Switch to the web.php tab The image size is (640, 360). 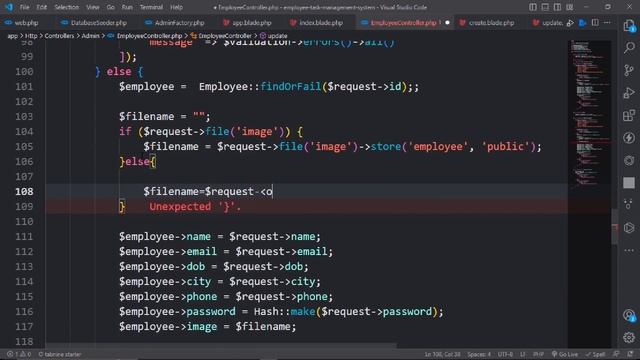click(x=22, y=23)
